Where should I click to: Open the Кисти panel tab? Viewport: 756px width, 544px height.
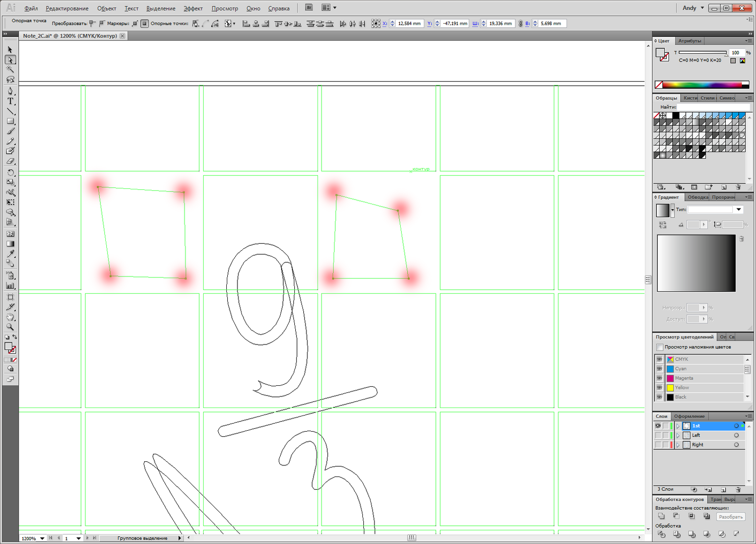pos(690,98)
